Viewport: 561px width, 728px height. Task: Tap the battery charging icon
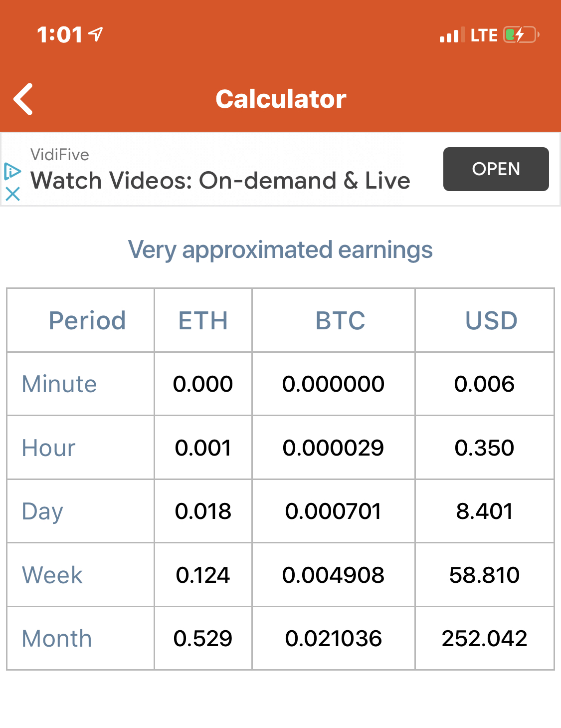point(521,35)
